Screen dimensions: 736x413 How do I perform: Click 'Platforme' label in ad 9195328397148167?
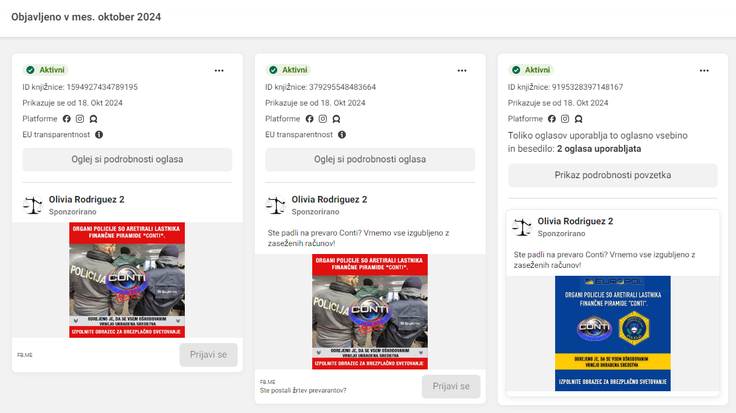[x=525, y=119]
